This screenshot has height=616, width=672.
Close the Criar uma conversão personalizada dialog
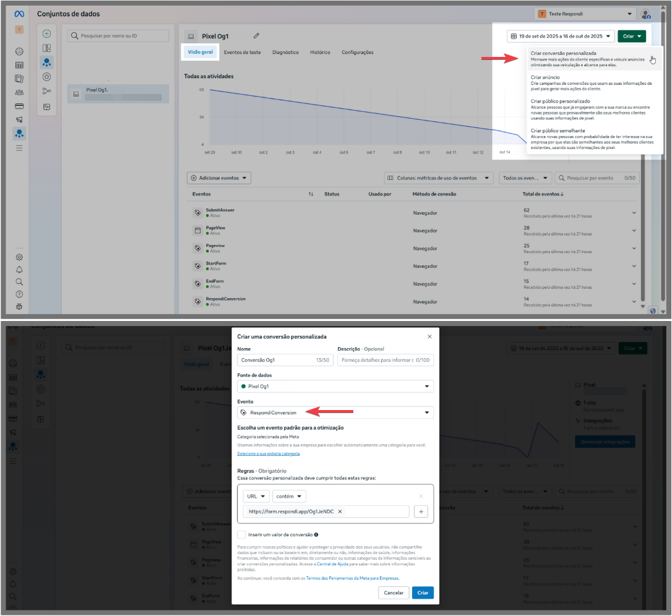point(429,336)
